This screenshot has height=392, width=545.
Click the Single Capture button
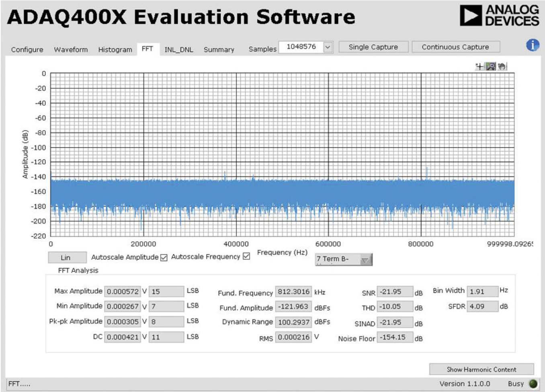coord(373,47)
